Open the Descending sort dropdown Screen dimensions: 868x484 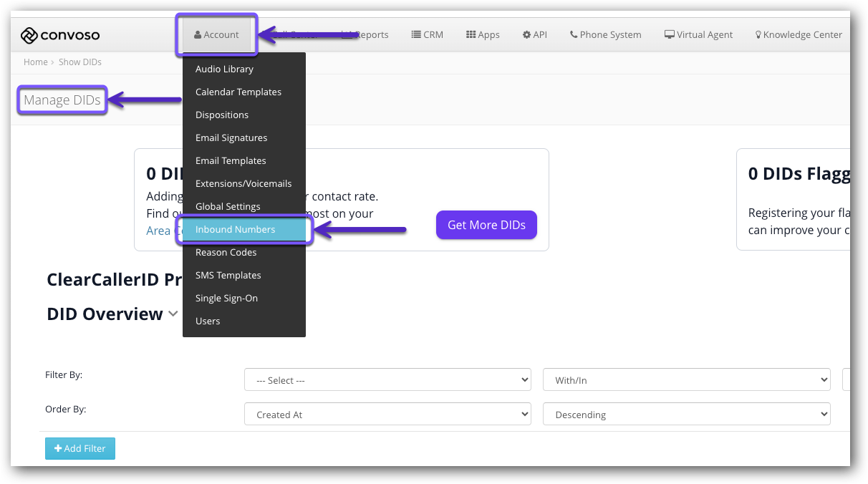(x=686, y=415)
